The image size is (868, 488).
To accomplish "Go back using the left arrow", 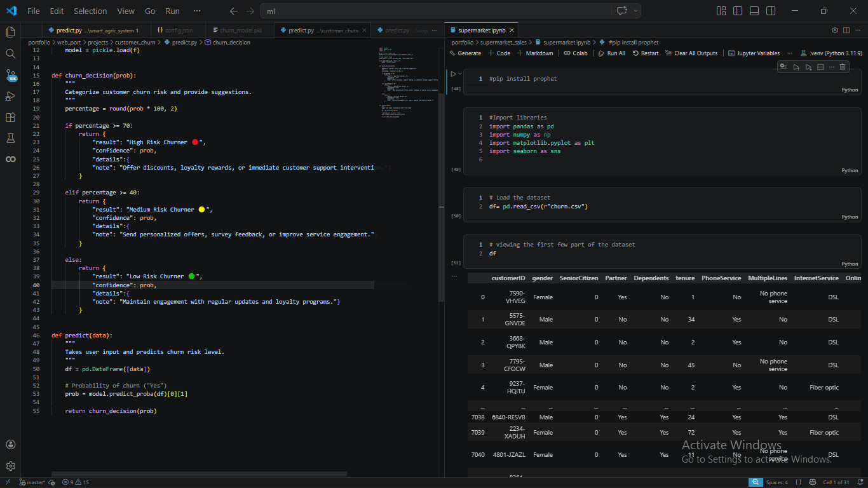I will pos(233,11).
